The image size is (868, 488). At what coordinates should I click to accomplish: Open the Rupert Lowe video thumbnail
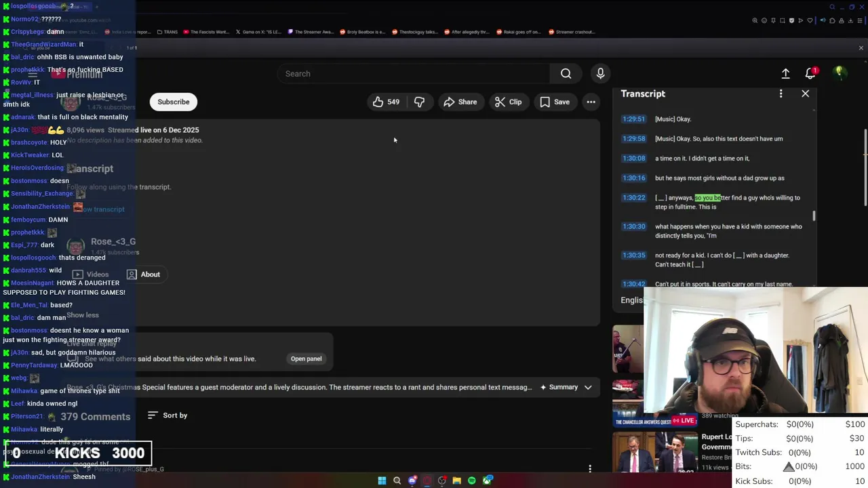[655, 453]
